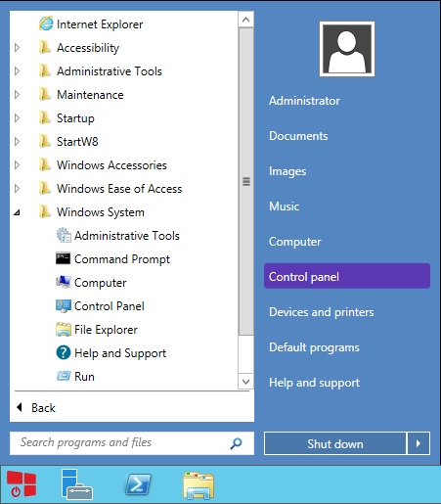Select the 'File Explorer' text label
441x504 pixels.
106,330
